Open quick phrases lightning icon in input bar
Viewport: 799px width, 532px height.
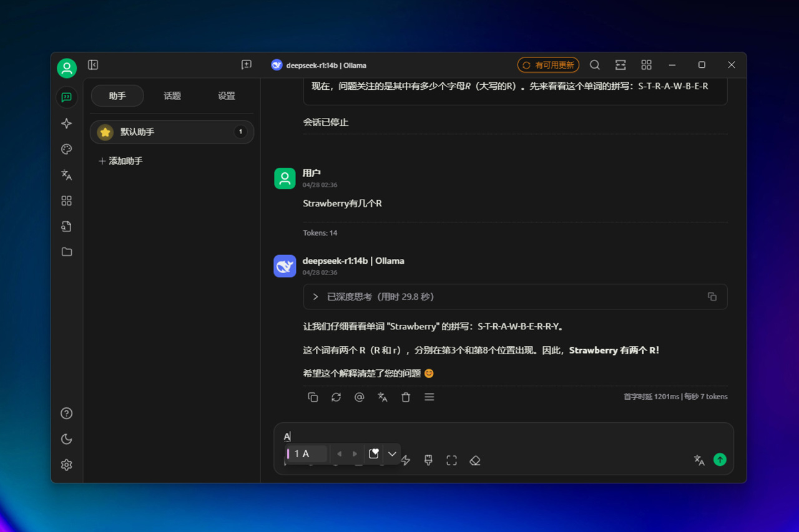(406, 460)
